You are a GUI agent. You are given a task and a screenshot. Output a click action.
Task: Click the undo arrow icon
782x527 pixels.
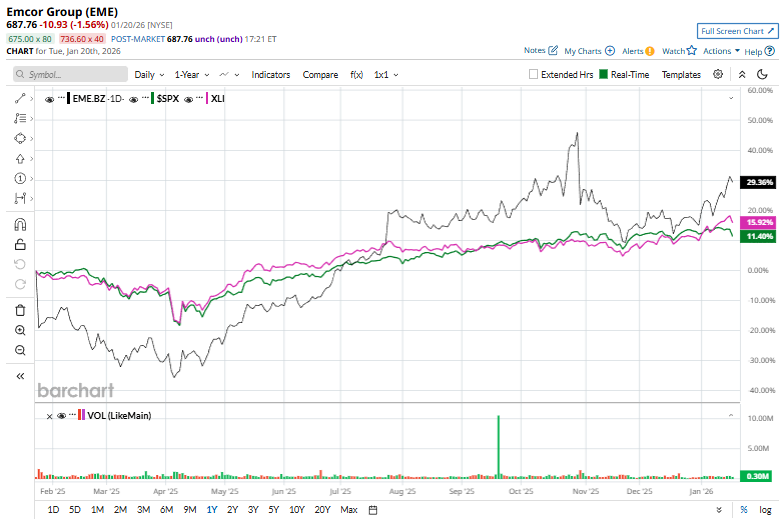pyautogui.click(x=20, y=264)
